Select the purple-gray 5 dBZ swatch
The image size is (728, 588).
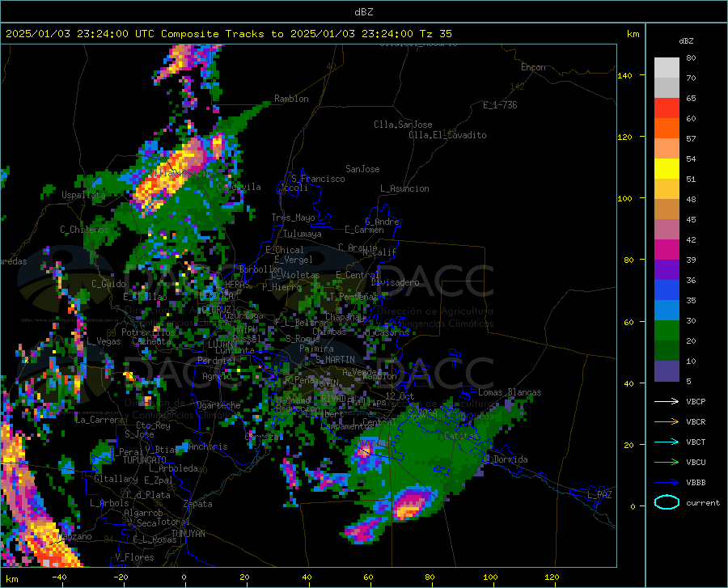click(x=667, y=371)
